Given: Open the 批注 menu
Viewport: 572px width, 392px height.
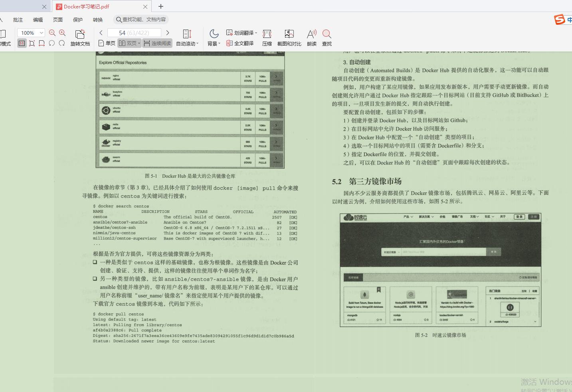Looking at the screenshot, I should click(x=18, y=20).
